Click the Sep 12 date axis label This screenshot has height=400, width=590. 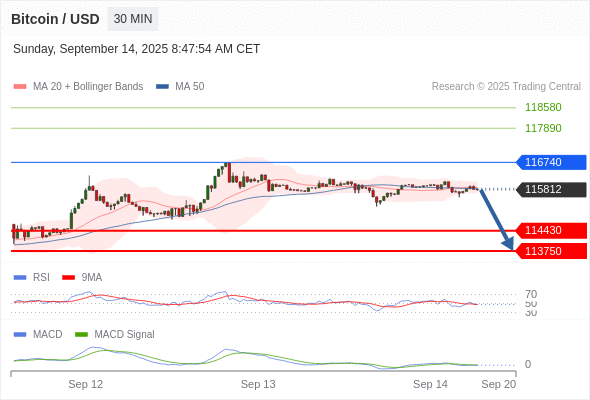pyautogui.click(x=85, y=384)
